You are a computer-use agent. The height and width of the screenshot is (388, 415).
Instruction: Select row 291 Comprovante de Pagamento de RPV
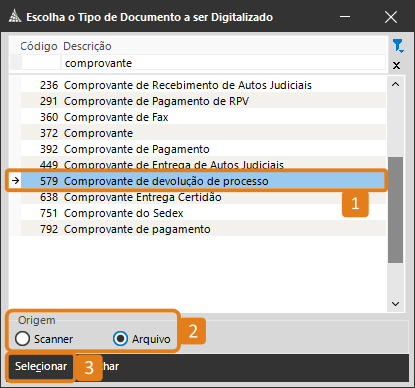pos(203,101)
